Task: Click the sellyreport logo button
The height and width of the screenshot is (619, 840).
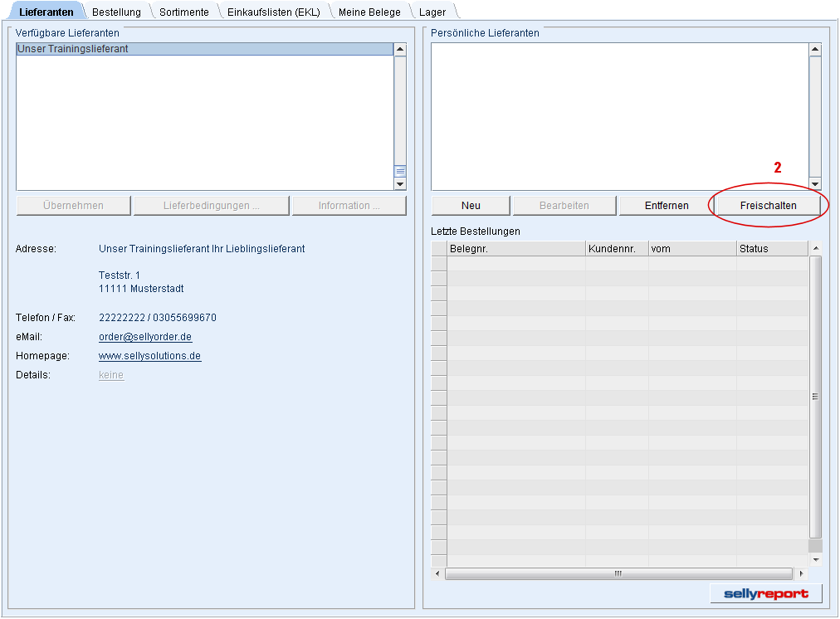Action: [x=766, y=594]
